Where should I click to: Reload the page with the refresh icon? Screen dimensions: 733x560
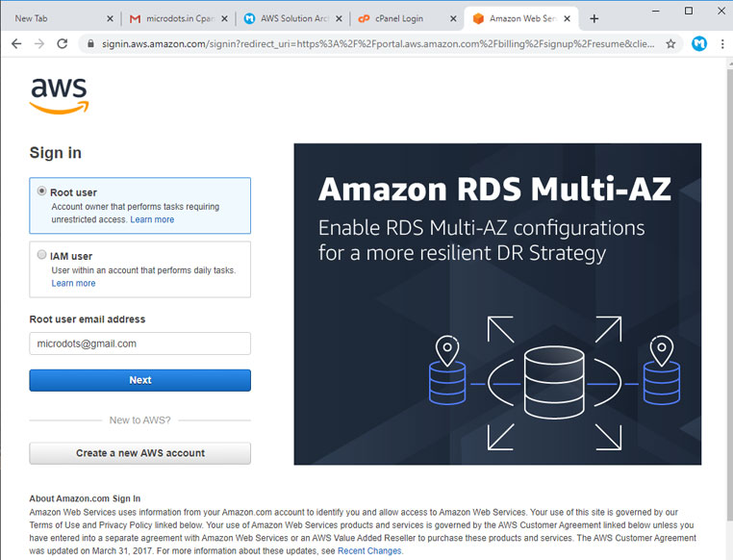click(x=63, y=44)
